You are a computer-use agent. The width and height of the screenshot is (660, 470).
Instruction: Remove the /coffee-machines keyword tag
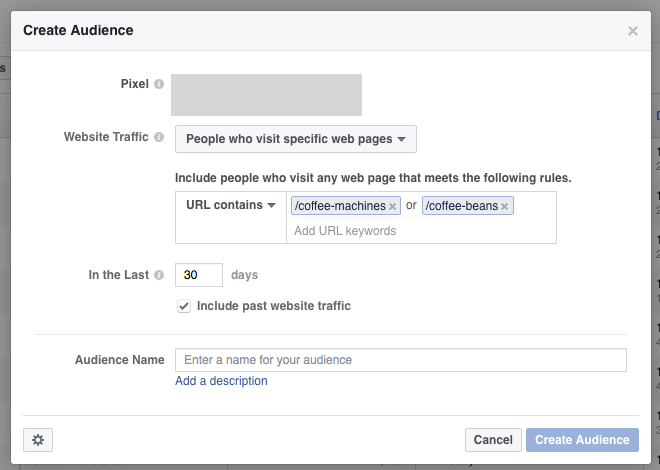[x=392, y=206]
